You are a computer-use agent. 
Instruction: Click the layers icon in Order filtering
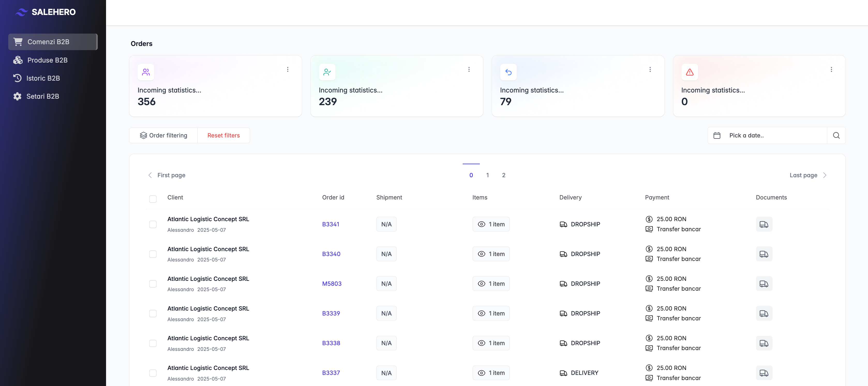(x=144, y=135)
